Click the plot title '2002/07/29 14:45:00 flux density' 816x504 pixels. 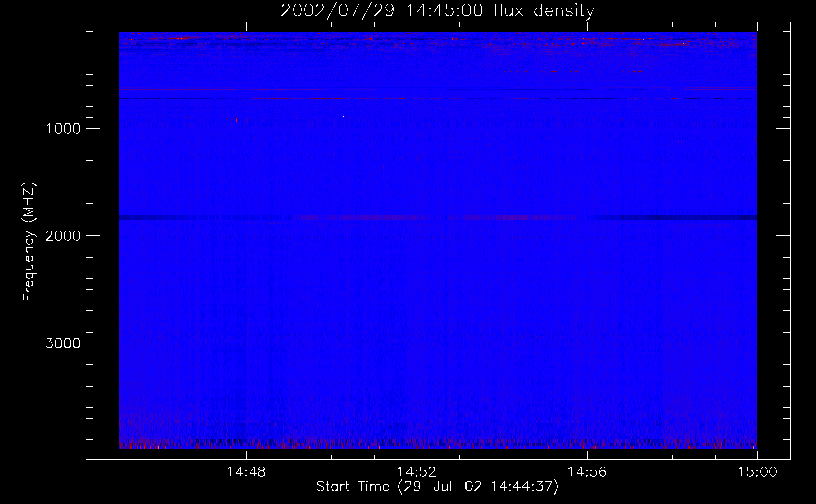[x=437, y=10]
